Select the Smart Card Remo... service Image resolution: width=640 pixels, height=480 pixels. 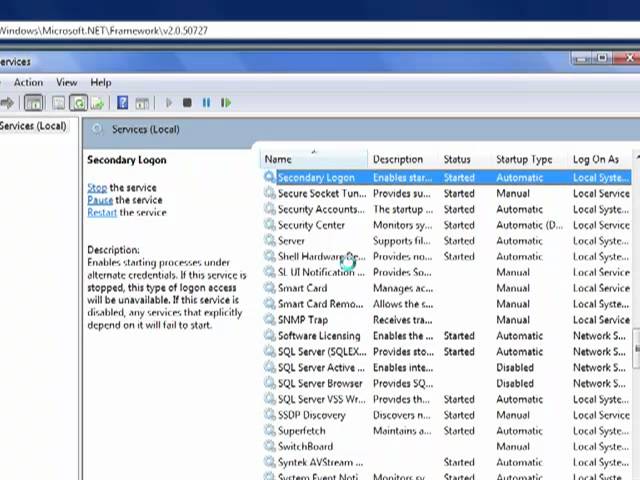click(447, 304)
